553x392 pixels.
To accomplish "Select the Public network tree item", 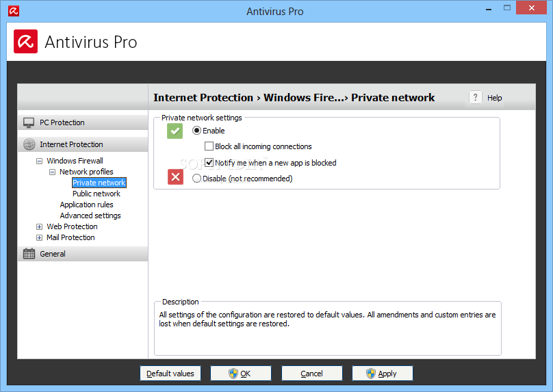I will click(x=97, y=194).
